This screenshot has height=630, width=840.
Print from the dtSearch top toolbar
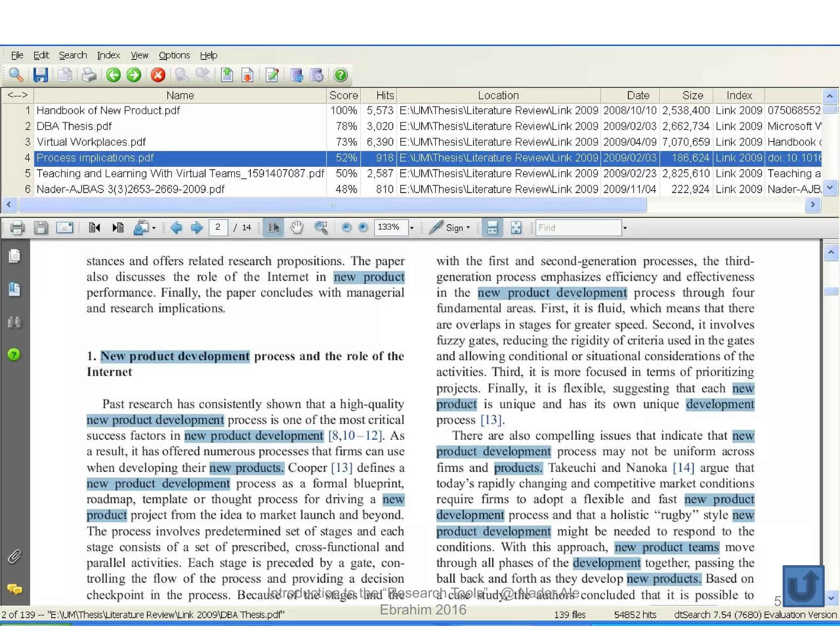pyautogui.click(x=89, y=75)
